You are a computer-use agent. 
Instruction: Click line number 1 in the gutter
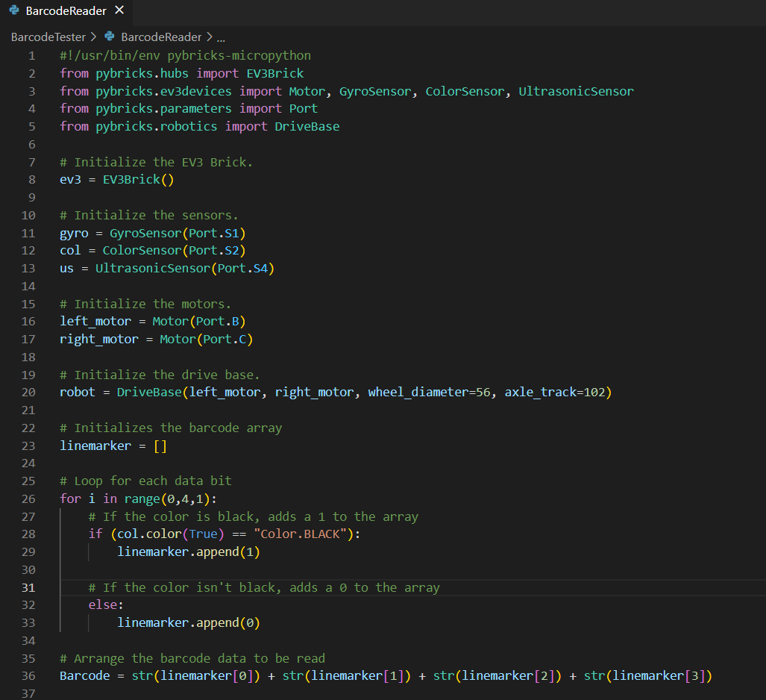[x=32, y=56]
